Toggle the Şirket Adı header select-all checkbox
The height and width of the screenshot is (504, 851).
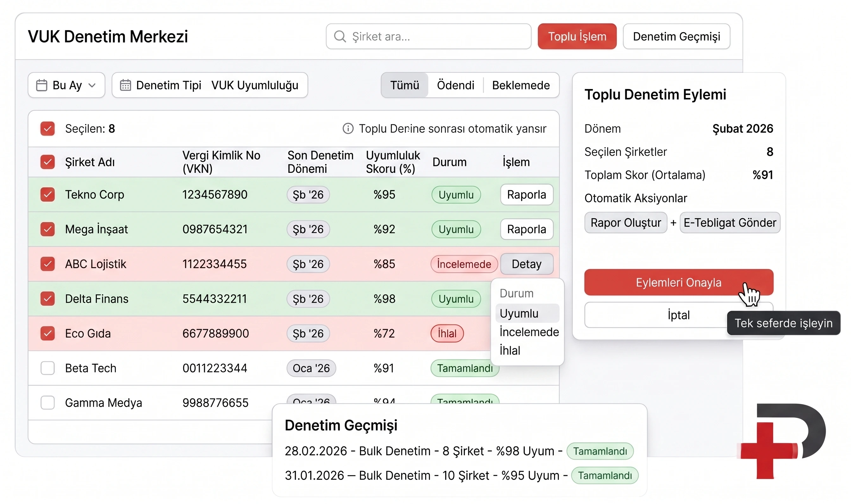pos(47,162)
